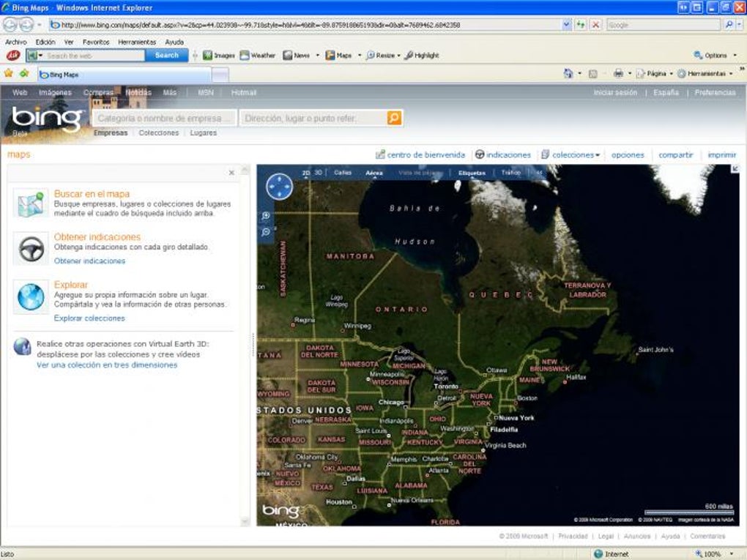Image resolution: width=747 pixels, height=560 pixels.
Task: Open the Ayuda menu
Action: [174, 42]
